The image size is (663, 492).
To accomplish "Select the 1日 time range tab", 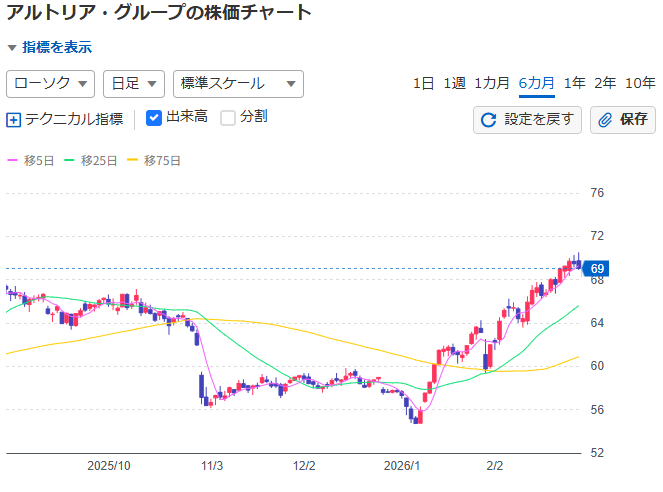I will [423, 84].
